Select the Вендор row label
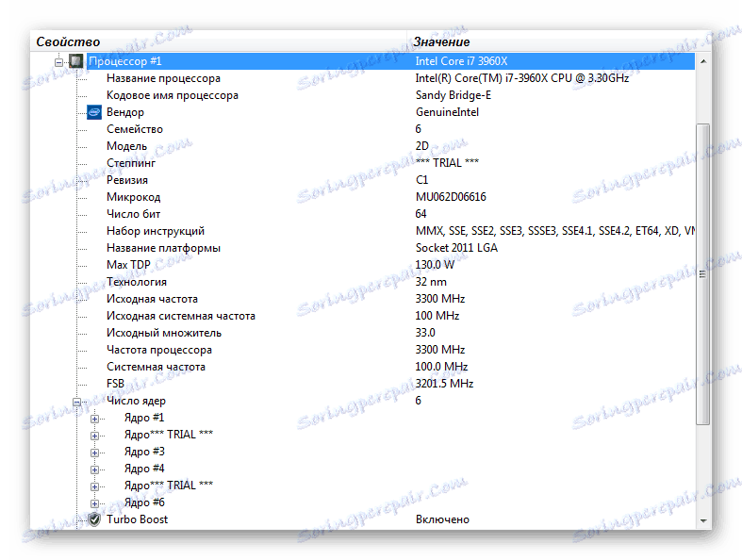This screenshot has height=560, width=742. click(125, 112)
